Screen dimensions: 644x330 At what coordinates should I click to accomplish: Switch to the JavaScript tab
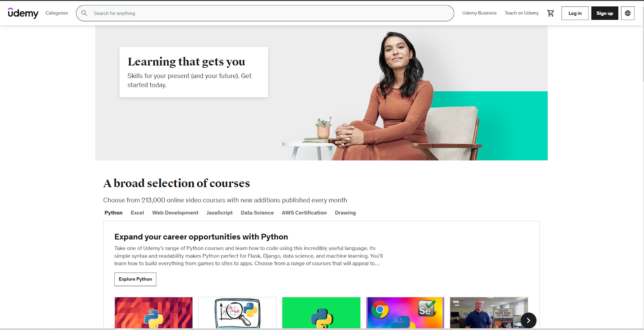pyautogui.click(x=219, y=213)
